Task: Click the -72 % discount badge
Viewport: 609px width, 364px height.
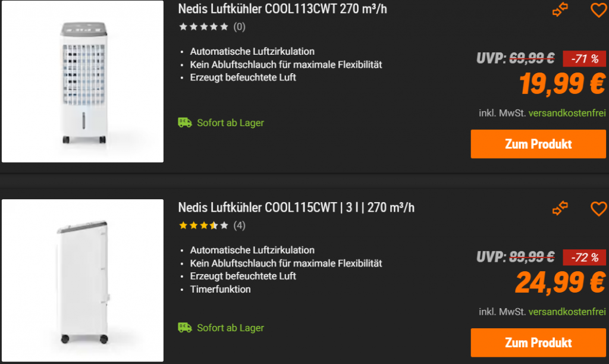Action: click(x=584, y=257)
